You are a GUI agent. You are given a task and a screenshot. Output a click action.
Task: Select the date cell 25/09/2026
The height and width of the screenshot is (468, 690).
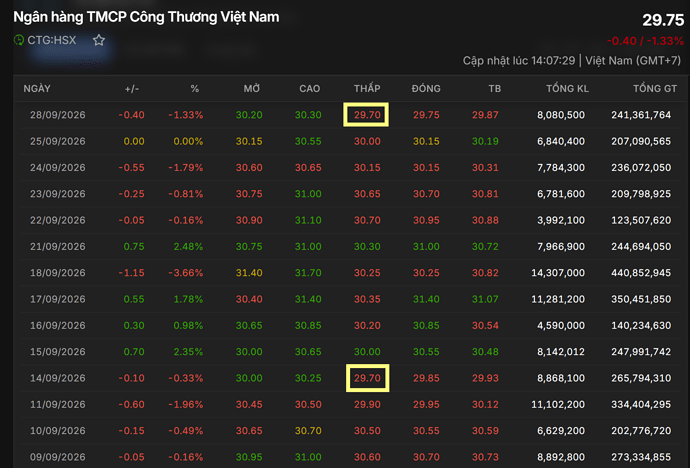pos(58,141)
